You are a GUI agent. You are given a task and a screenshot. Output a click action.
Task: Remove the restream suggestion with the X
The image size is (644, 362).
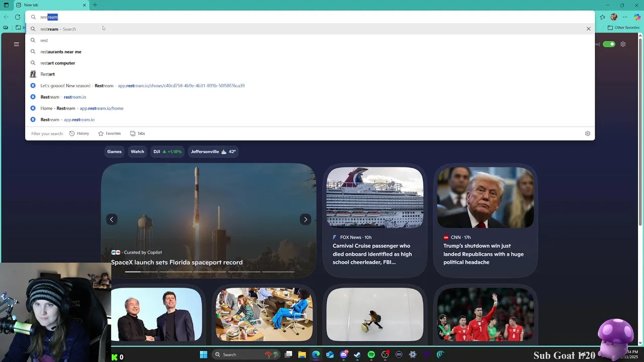(x=588, y=29)
